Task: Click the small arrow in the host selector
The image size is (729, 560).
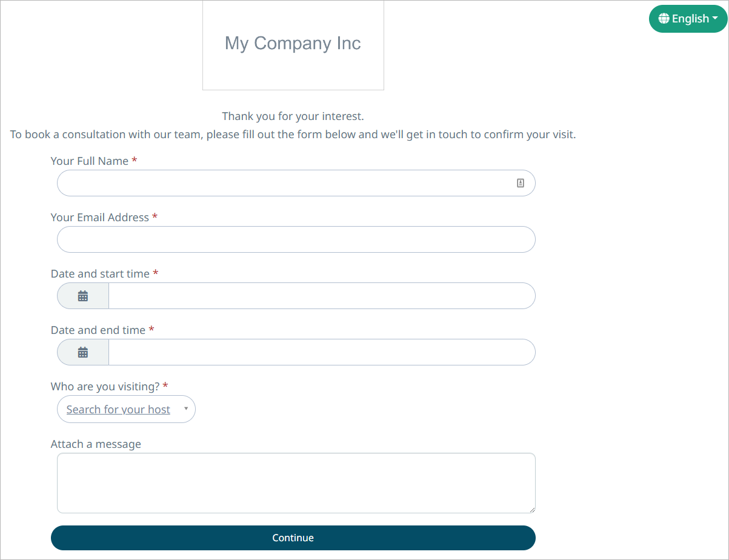Action: click(x=186, y=409)
